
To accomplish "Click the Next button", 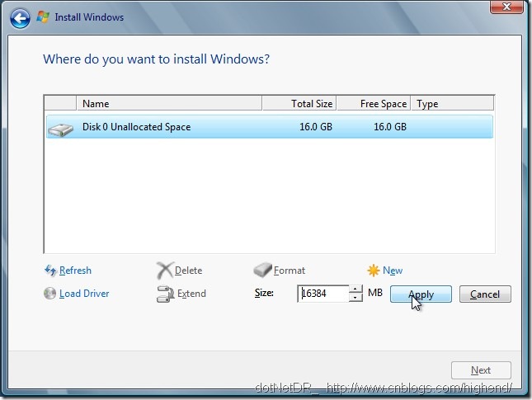I will [481, 370].
